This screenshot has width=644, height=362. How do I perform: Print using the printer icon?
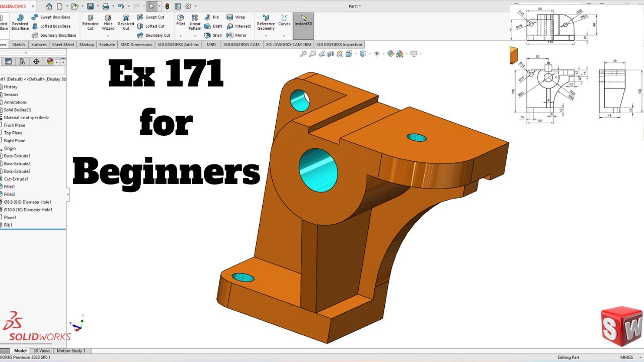(x=105, y=7)
